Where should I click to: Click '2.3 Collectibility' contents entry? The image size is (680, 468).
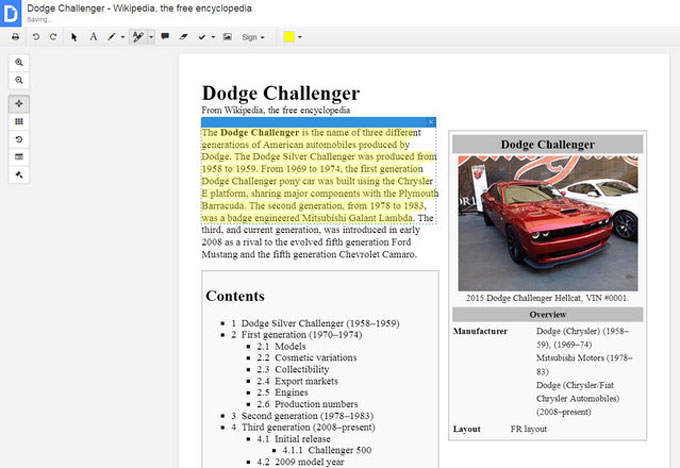pyautogui.click(x=293, y=370)
